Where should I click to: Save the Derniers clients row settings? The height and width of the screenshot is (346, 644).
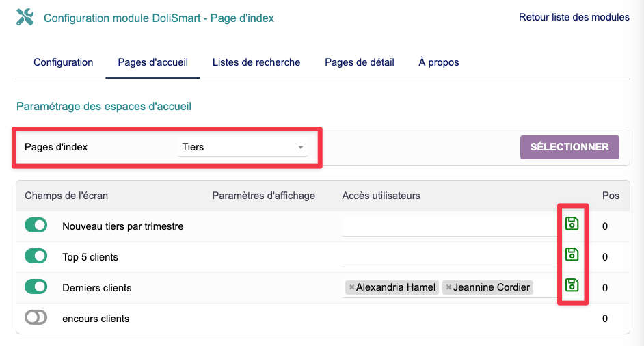(572, 285)
